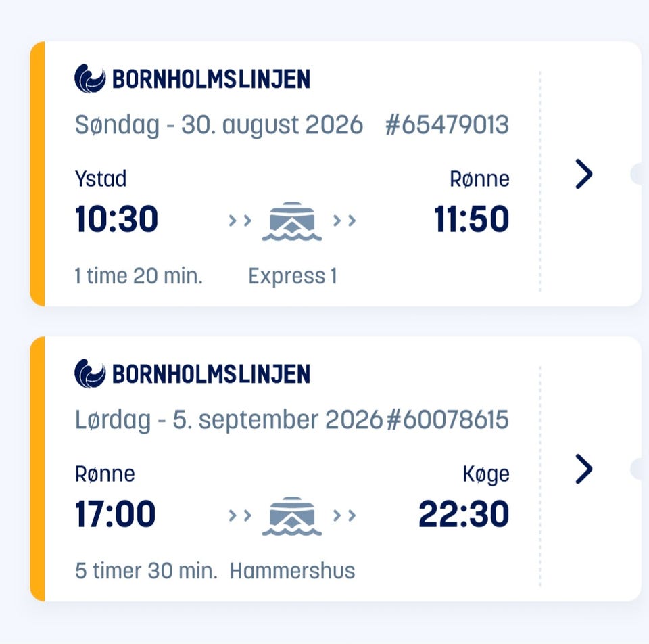Select booking number #65479013

pos(447,124)
